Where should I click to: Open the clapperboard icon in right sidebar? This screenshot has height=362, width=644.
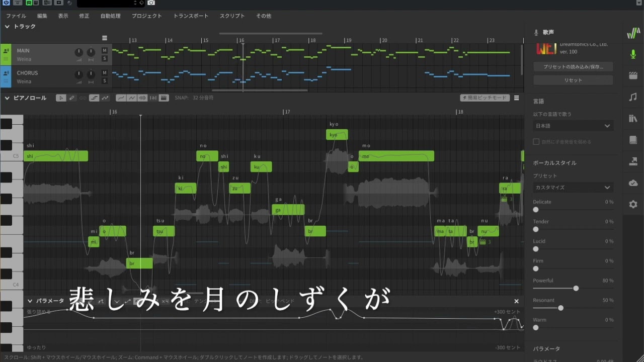coord(633,76)
